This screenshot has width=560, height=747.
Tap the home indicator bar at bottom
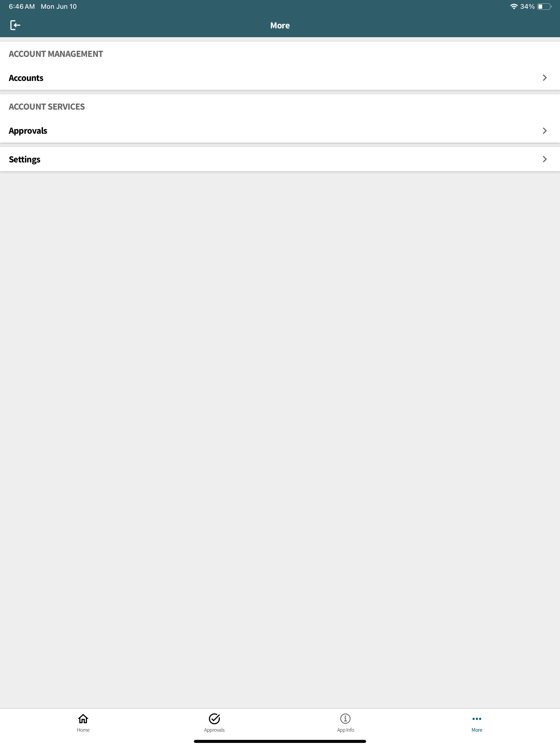click(x=280, y=741)
